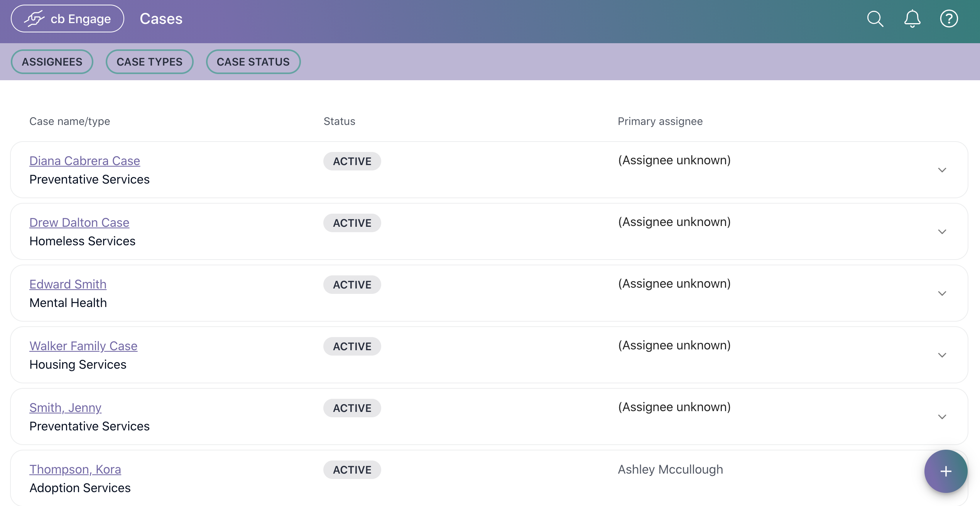
Task: Expand the Edward Smith row
Action: [x=942, y=293]
